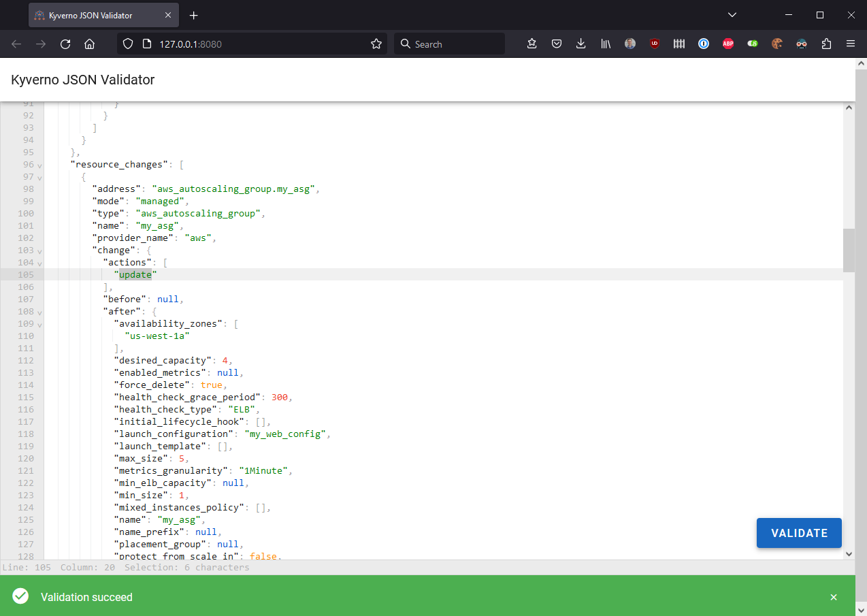Save page to Pocket
Image resolution: width=867 pixels, height=616 pixels.
coord(557,44)
